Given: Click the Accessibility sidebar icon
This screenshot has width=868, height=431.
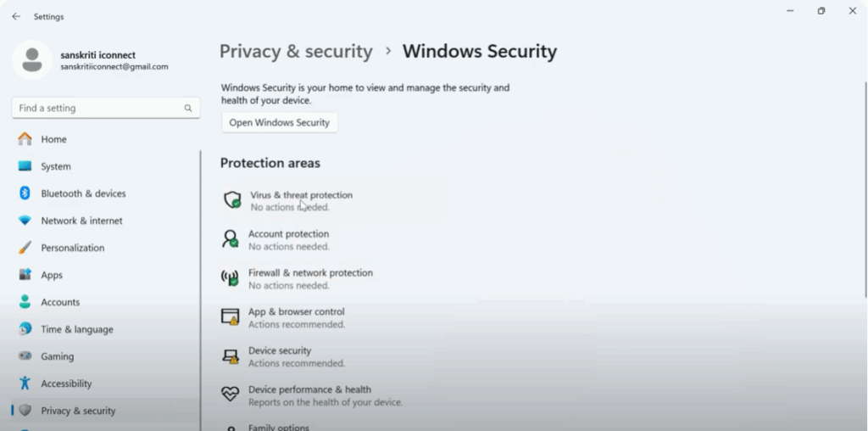Looking at the screenshot, I should pyautogui.click(x=25, y=383).
